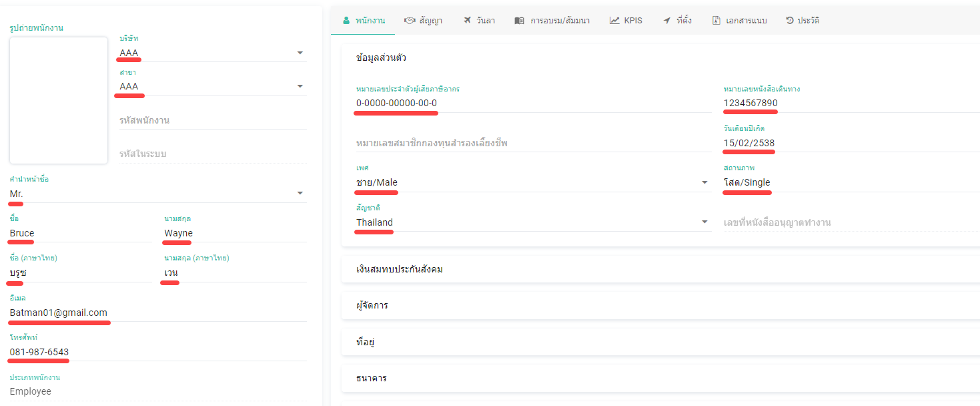The width and height of the screenshot is (980, 406).
Task: Expand the ผู้จัดการ section
Action: 660,305
